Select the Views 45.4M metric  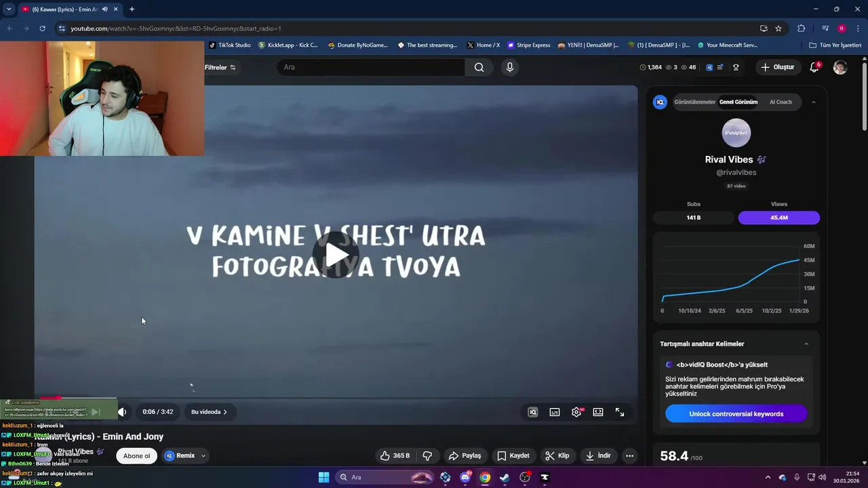coord(779,218)
